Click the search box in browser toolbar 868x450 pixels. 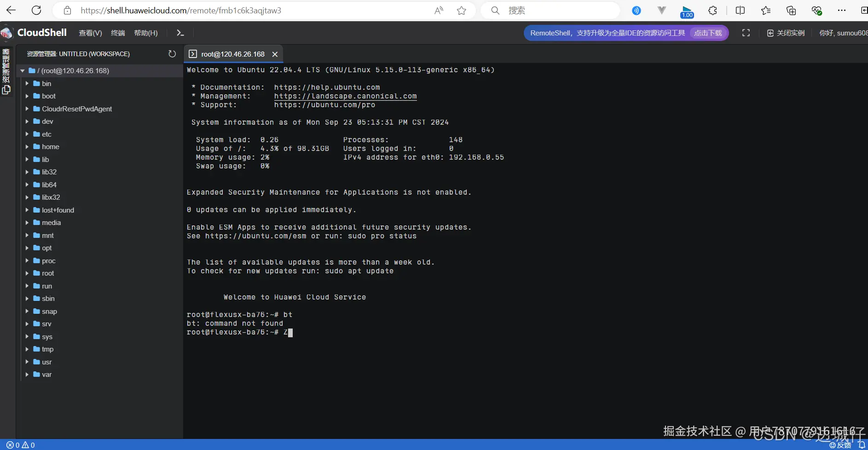click(550, 10)
